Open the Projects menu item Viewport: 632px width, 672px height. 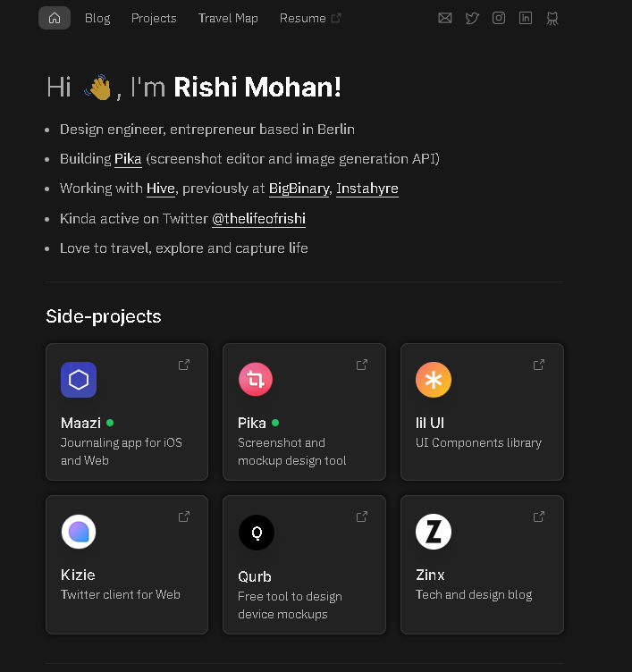154,18
